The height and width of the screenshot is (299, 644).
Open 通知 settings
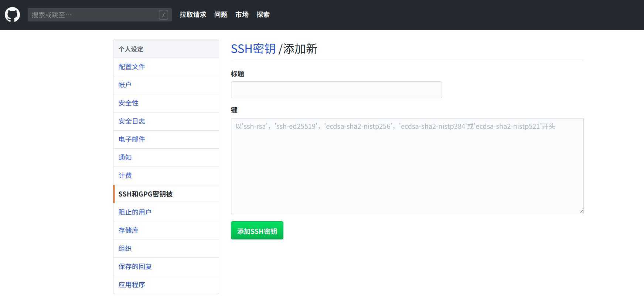click(166, 158)
